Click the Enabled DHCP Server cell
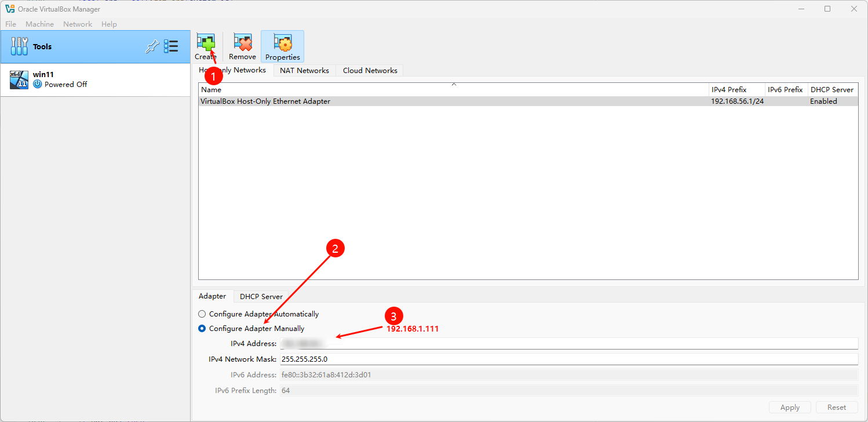The image size is (868, 422). (x=833, y=101)
